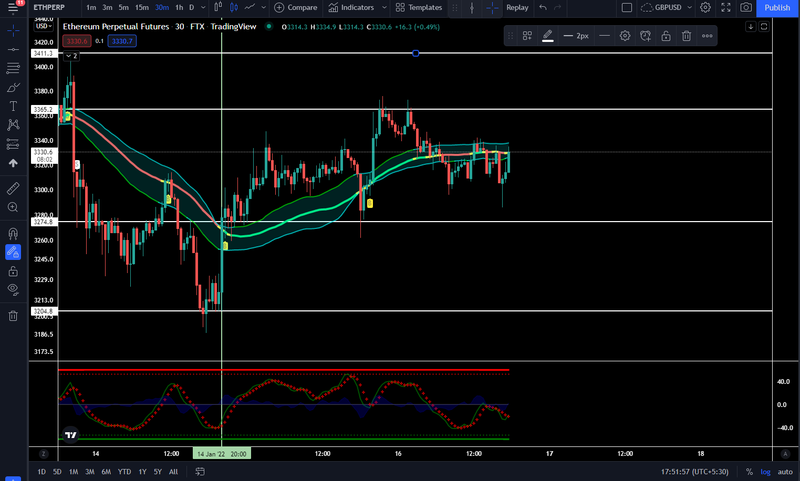800x481 pixels.
Task: Toggle log scale at bottom right
Action: tap(765, 472)
